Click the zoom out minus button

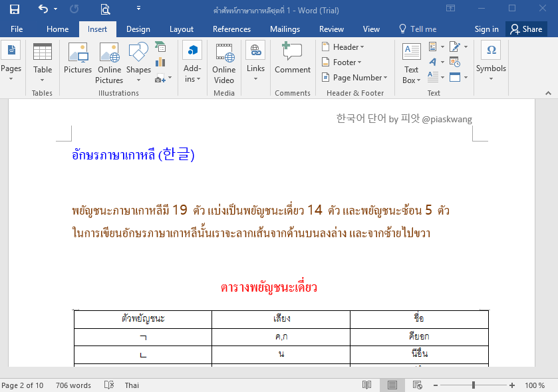click(435, 385)
